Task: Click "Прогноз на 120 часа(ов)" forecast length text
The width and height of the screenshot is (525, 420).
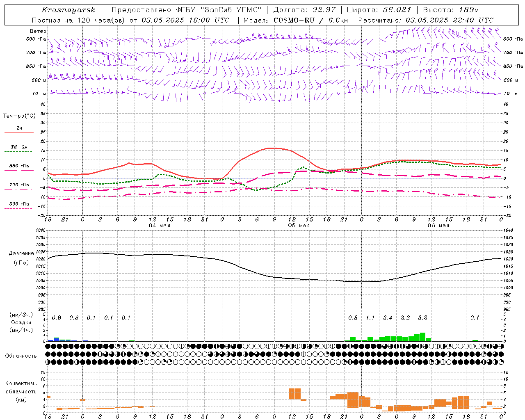Action: [x=79, y=20]
